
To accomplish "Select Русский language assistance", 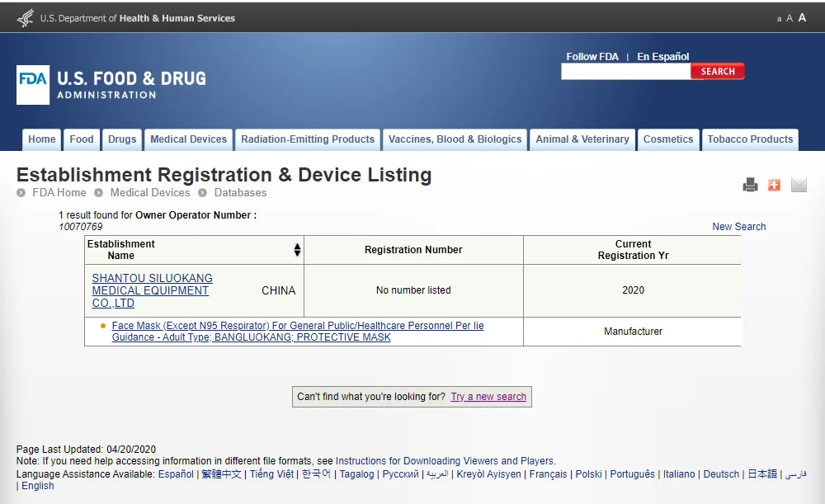I will click(400, 474).
